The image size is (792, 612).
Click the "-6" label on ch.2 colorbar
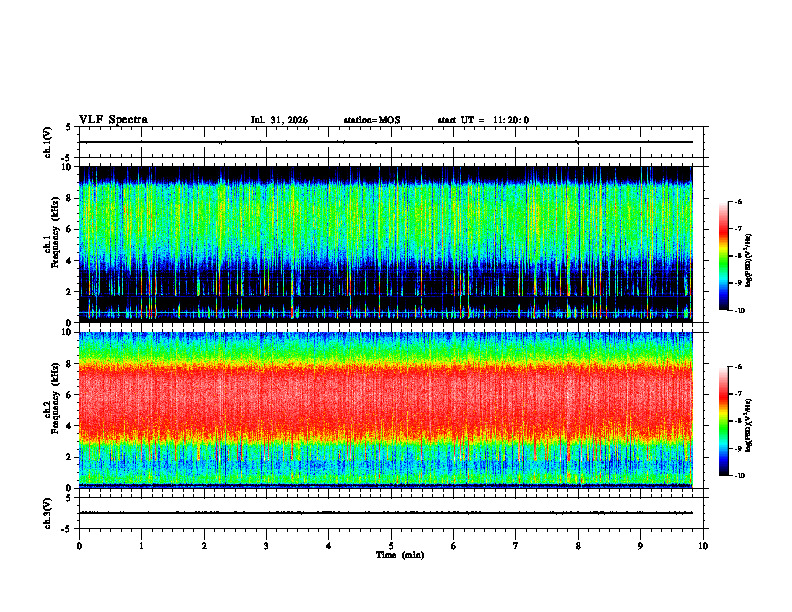pyautogui.click(x=739, y=367)
